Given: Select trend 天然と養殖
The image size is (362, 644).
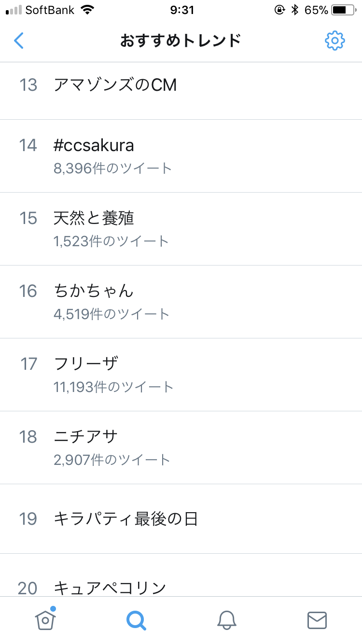Looking at the screenshot, I should [94, 218].
